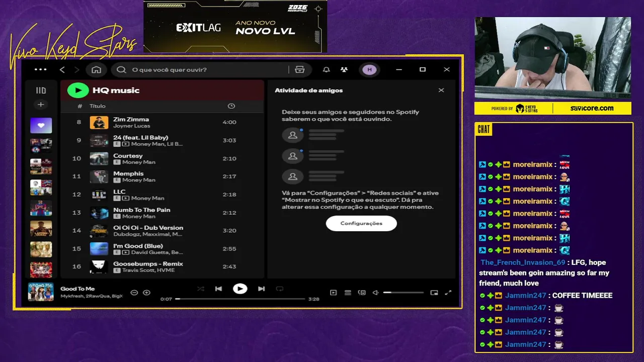
Task: Click the savicore.com label
Action: (592, 108)
